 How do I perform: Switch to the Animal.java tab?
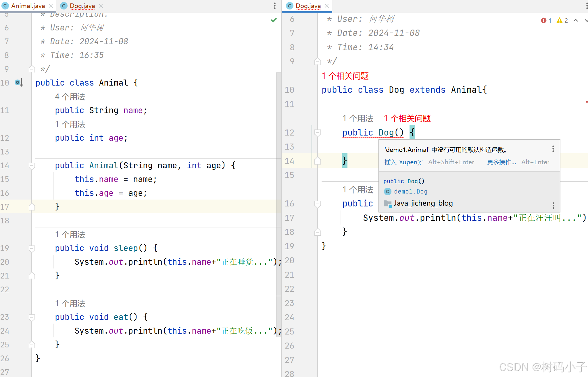(28, 6)
